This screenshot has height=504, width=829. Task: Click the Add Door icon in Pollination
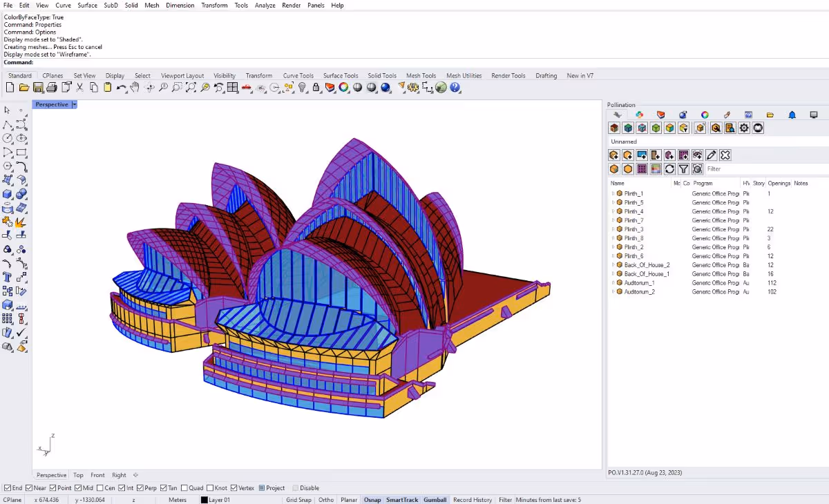(x=656, y=155)
